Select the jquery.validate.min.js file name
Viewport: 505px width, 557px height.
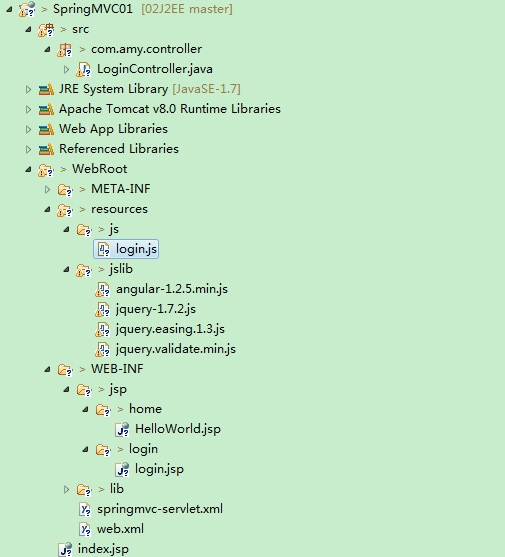click(x=176, y=349)
